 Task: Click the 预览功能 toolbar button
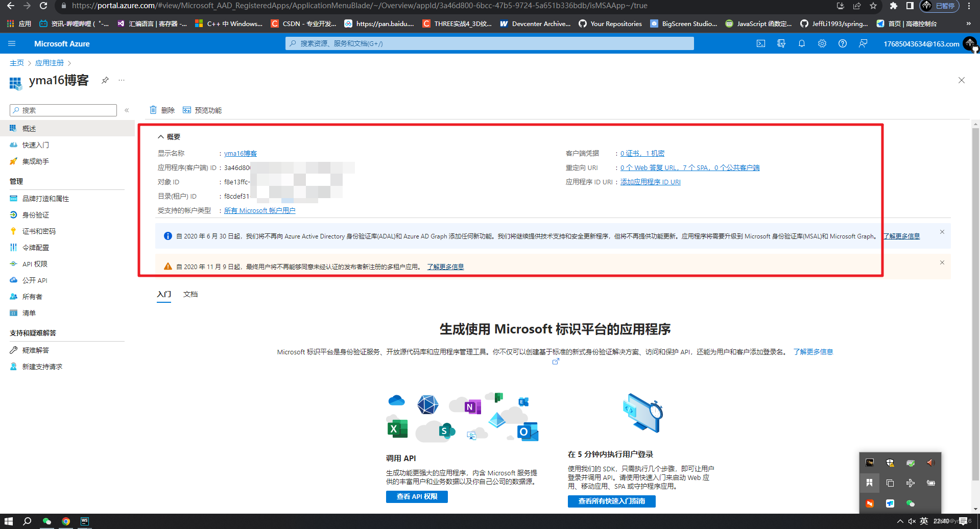tap(202, 110)
